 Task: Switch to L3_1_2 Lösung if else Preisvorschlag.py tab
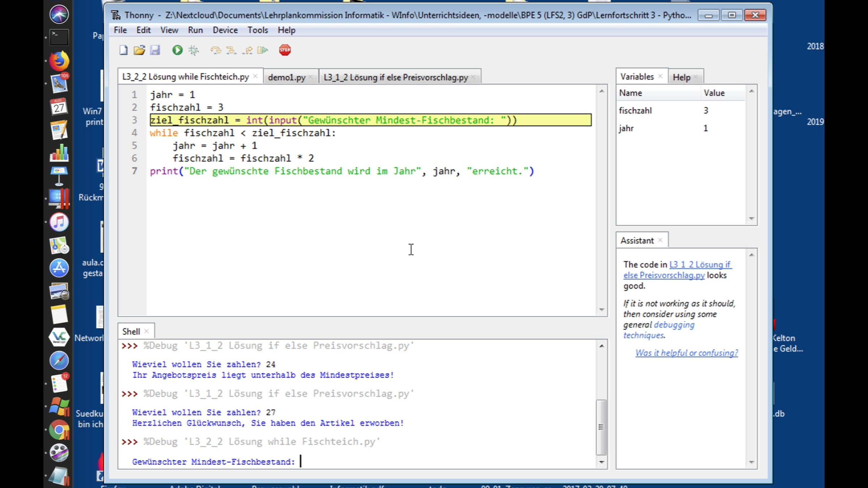[x=395, y=77]
